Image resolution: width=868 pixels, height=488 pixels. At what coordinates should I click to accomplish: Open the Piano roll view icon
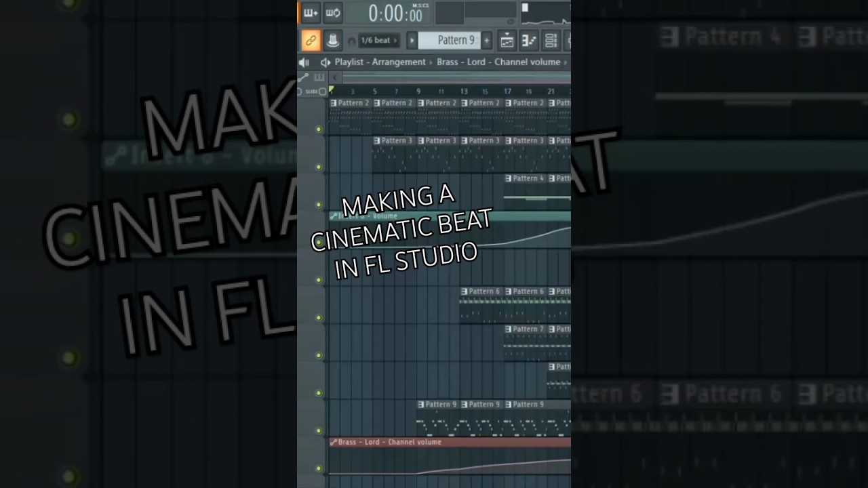tap(529, 41)
